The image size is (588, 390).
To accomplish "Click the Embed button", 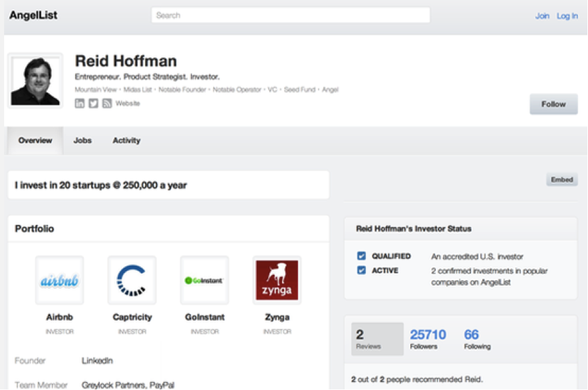I will pyautogui.click(x=562, y=180).
